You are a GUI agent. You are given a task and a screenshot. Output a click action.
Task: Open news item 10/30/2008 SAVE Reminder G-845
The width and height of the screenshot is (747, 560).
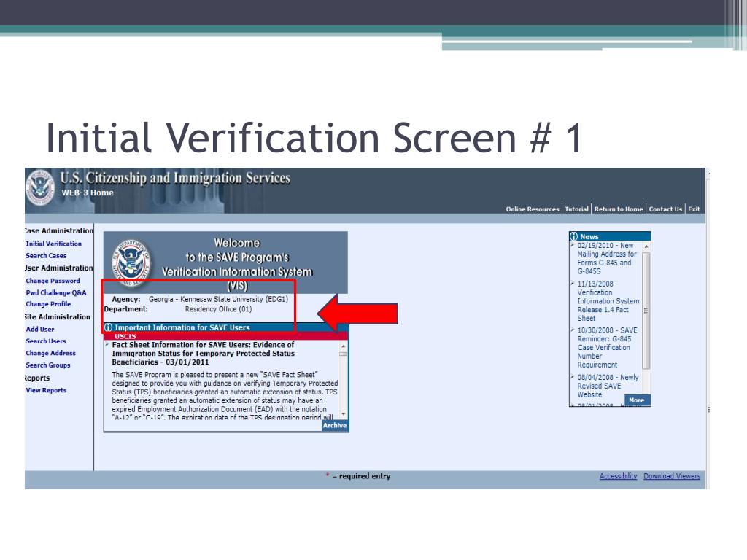[608, 347]
